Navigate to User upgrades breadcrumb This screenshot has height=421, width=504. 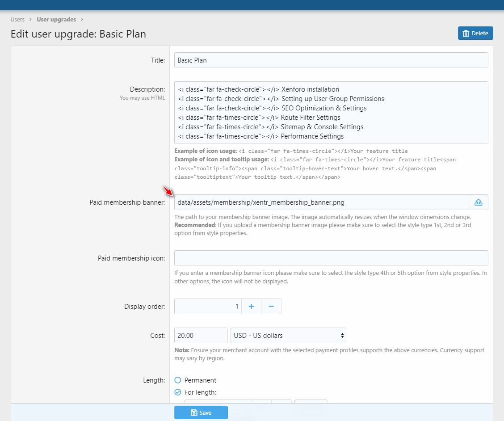coord(56,20)
